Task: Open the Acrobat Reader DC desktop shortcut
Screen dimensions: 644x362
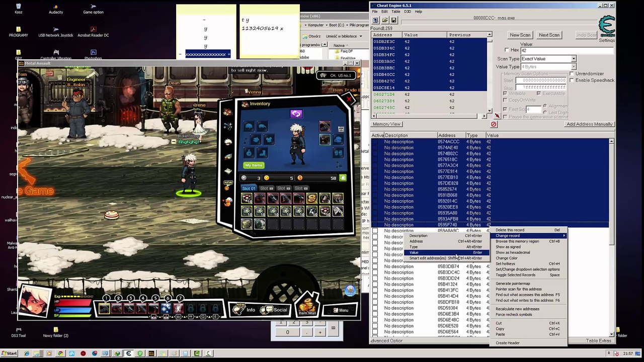Action: tap(93, 31)
